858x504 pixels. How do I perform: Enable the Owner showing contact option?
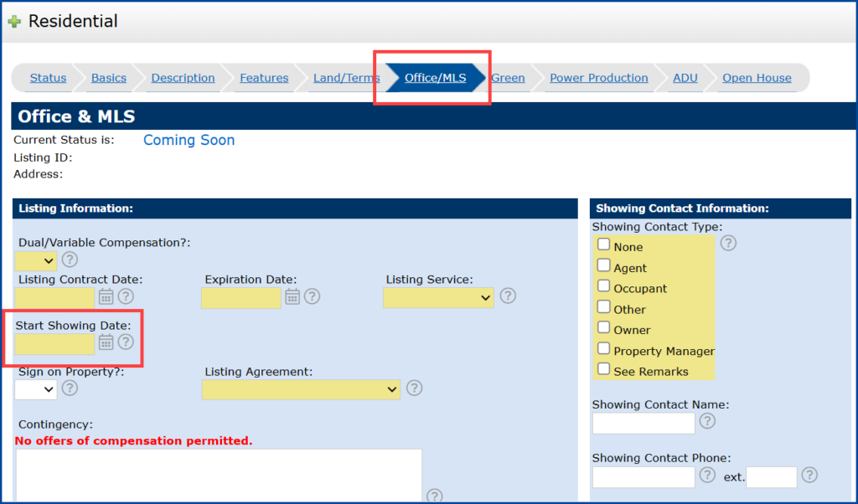coord(603,329)
